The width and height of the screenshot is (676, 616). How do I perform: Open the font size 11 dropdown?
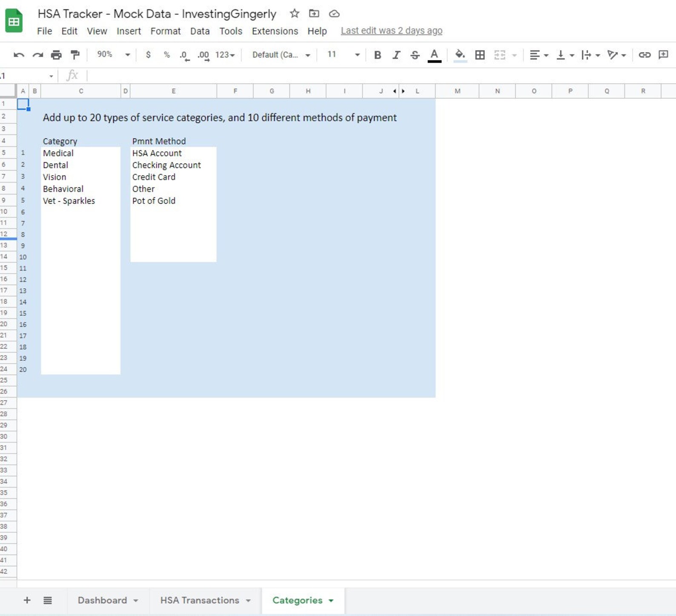343,54
